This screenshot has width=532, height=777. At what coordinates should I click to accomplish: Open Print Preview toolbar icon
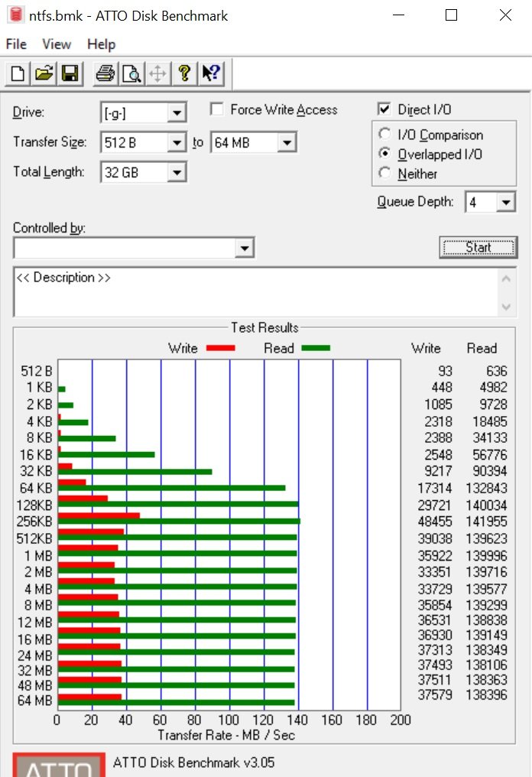pyautogui.click(x=131, y=74)
